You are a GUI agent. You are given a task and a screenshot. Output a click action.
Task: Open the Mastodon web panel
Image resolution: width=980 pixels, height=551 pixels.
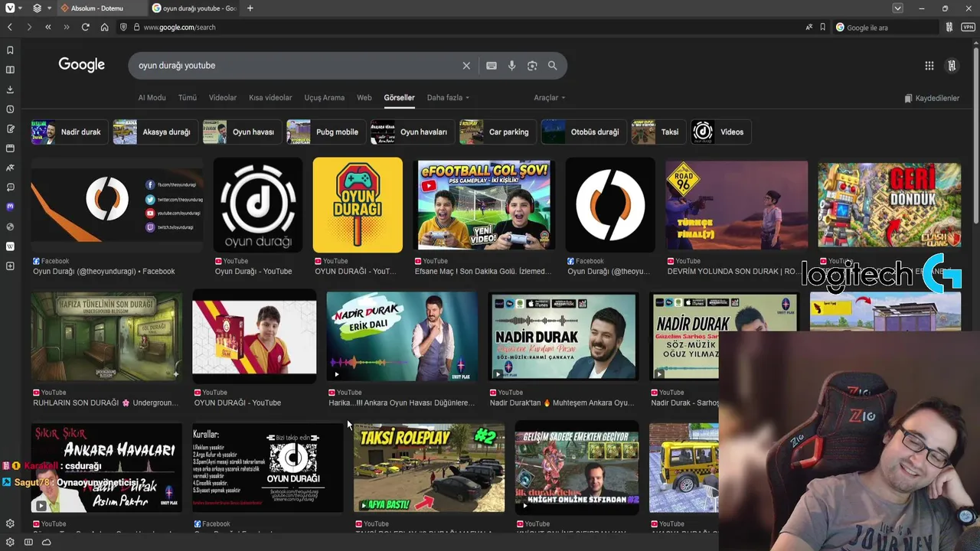coord(10,207)
